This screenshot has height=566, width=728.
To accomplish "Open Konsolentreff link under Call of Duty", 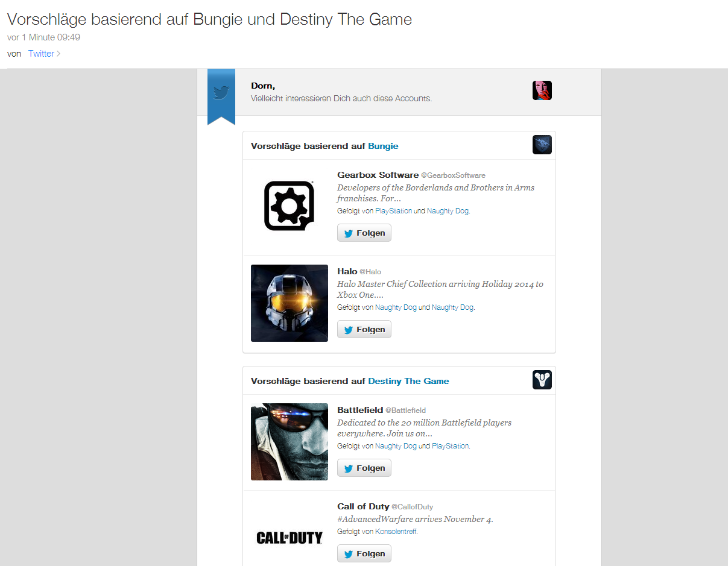I will (396, 532).
